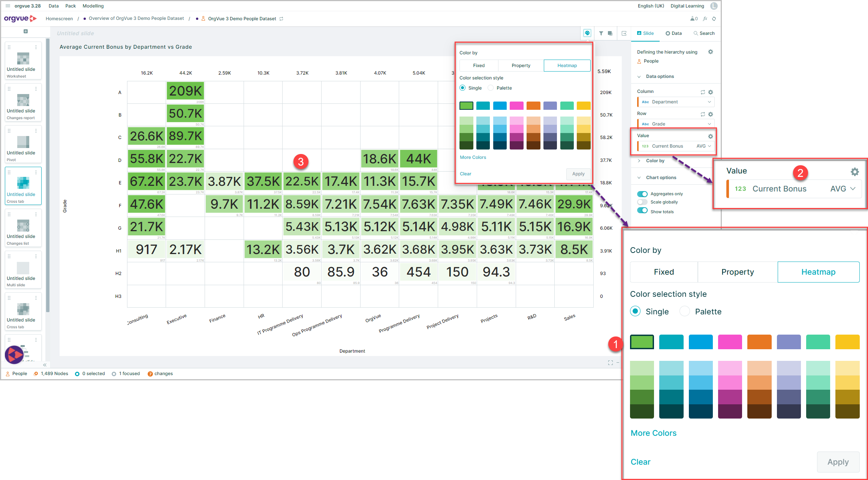Click the flask icon showing 0
The width and height of the screenshot is (868, 480).
pos(694,18)
